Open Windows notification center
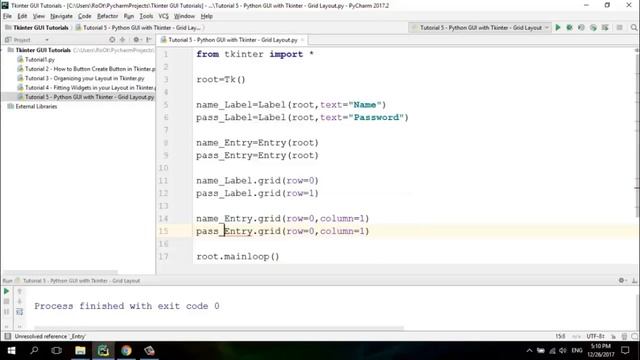 (625, 351)
